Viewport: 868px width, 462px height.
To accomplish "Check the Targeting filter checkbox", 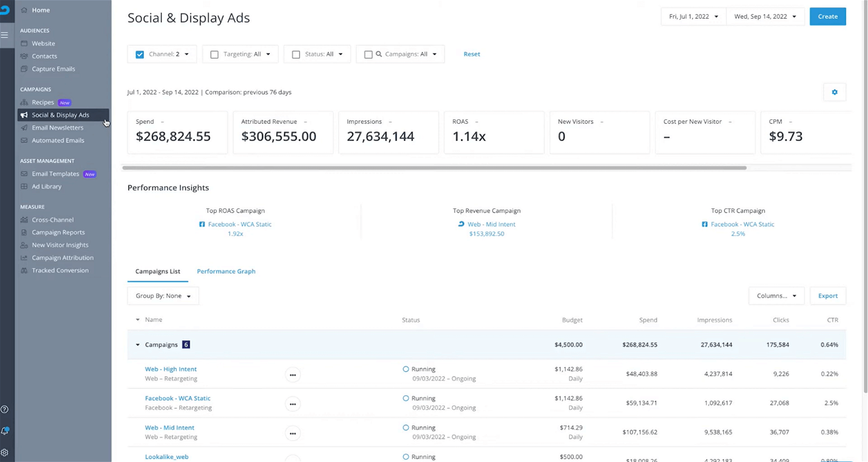I will 214,55.
